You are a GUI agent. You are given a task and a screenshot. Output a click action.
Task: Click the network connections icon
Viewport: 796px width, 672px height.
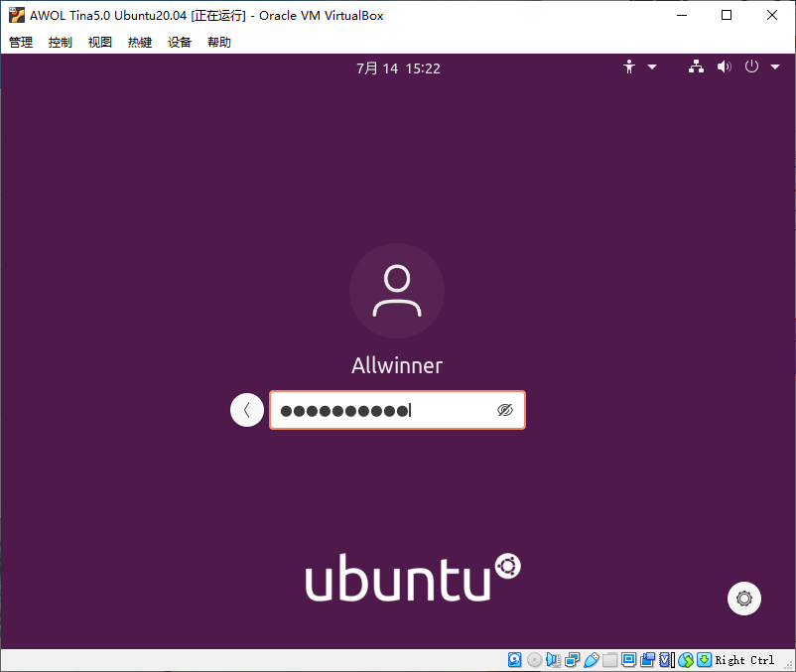[696, 67]
